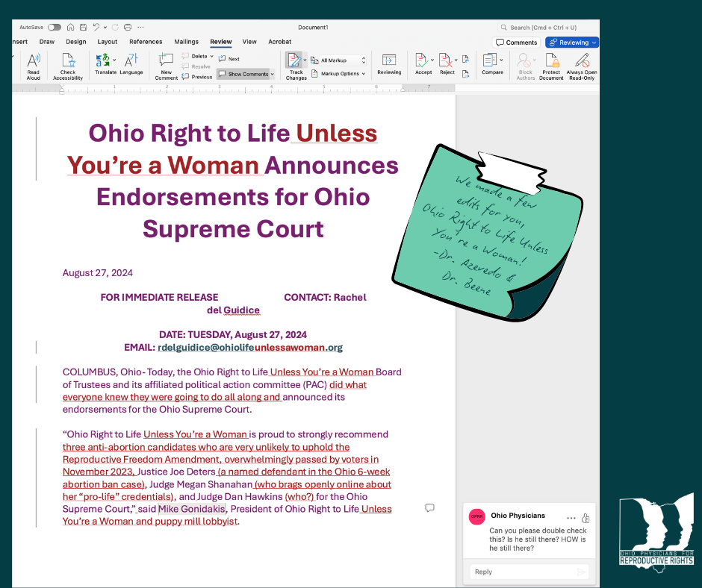Viewport: 702px width, 588px height.
Task: Click the Reply field in comment card
Action: (529, 572)
